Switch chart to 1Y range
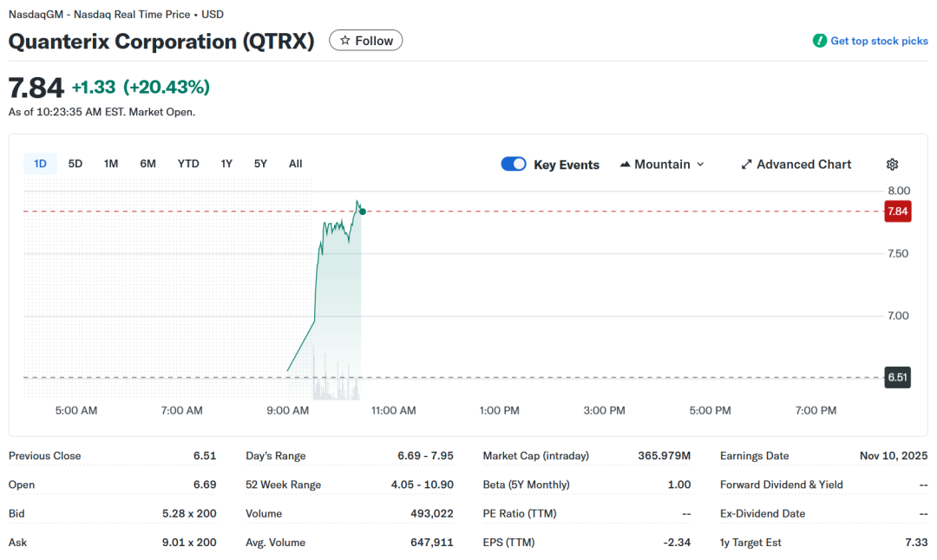The width and height of the screenshot is (937, 560). click(226, 164)
